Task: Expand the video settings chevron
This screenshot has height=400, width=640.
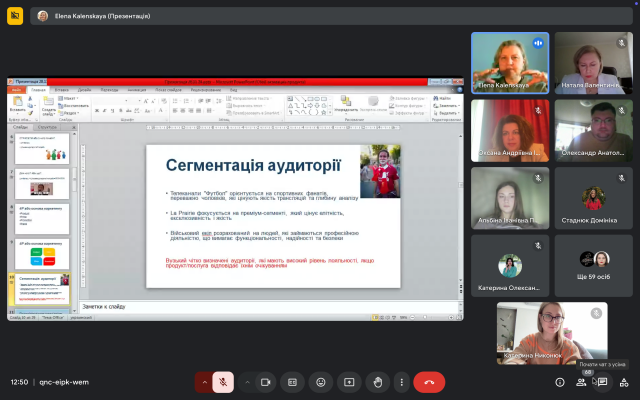Action: [247, 382]
